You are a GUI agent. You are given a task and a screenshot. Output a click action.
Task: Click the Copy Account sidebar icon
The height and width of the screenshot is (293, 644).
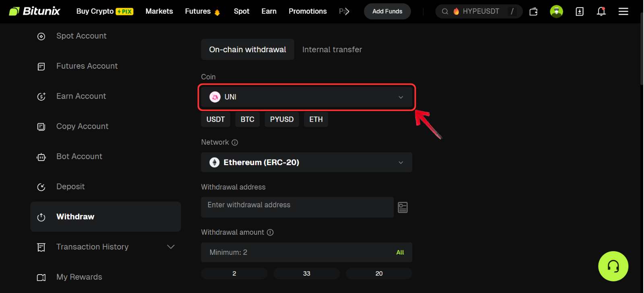pyautogui.click(x=41, y=126)
